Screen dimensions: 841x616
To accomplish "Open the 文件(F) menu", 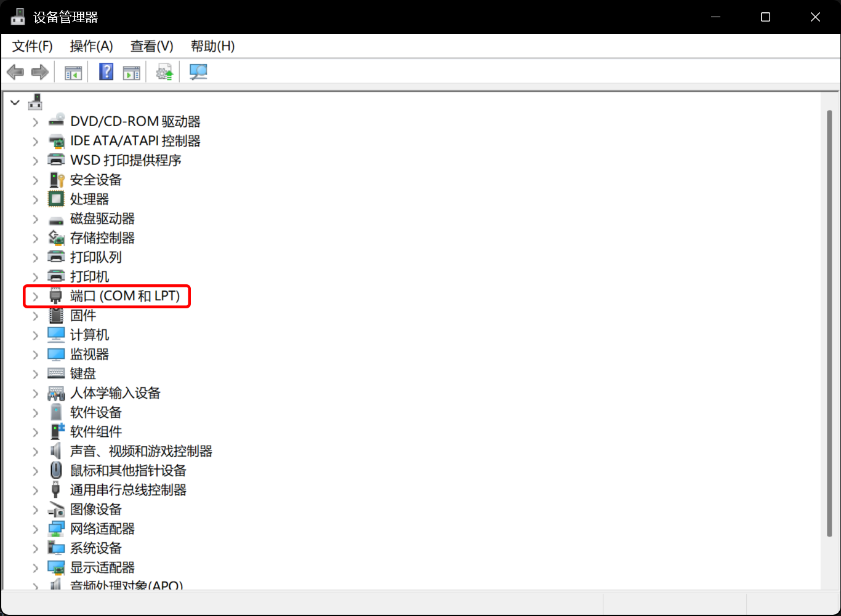I will pyautogui.click(x=33, y=46).
